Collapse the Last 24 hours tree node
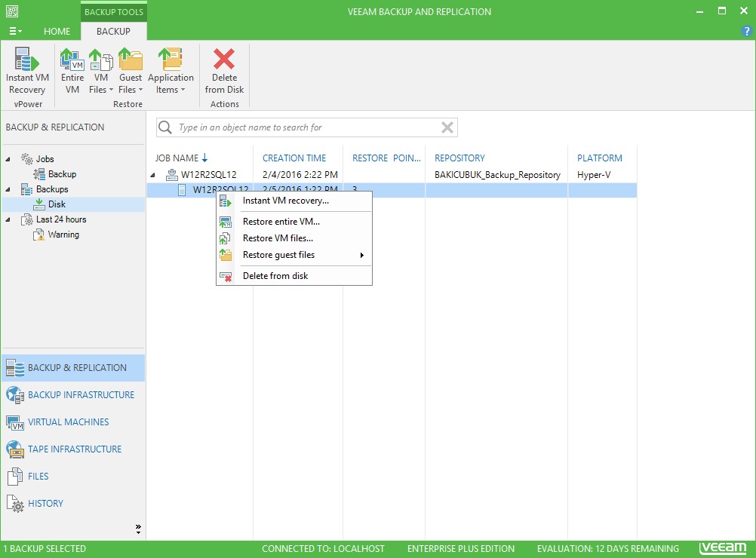Screen dimensions: 756x558 point(8,219)
